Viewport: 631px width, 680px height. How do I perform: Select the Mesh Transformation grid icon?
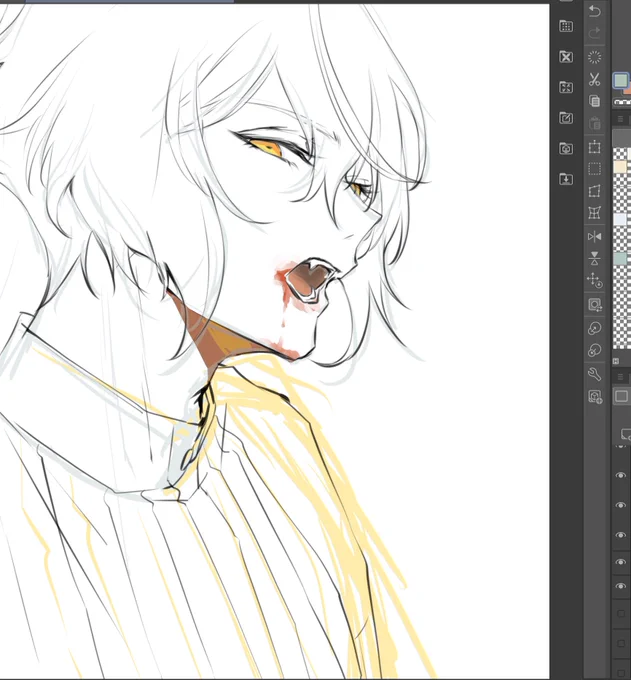[595, 213]
